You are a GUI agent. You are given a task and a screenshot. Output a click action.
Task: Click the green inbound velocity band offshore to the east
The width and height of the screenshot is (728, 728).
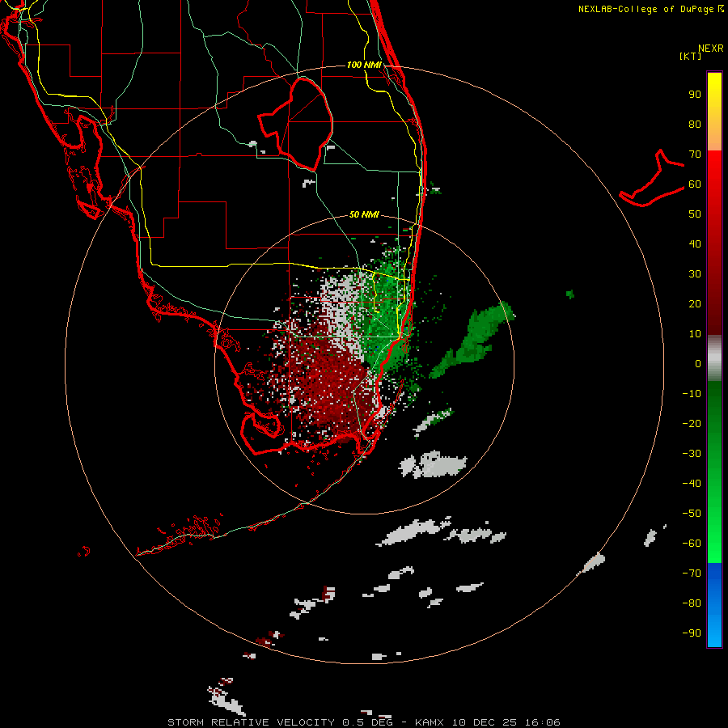click(x=472, y=341)
